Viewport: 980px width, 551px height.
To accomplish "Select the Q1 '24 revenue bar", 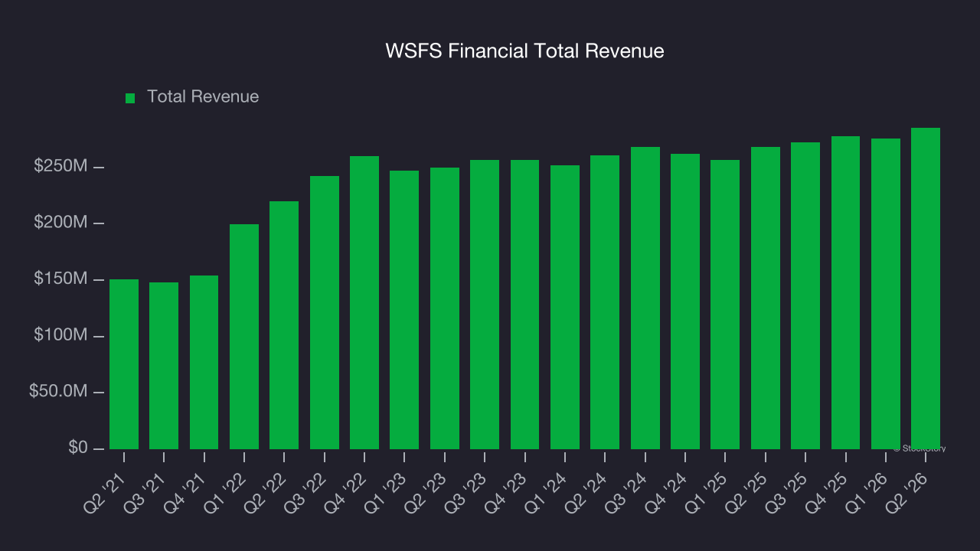I will (x=565, y=307).
